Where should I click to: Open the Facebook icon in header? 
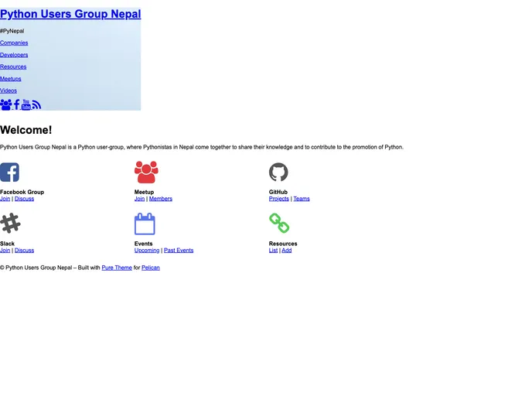(17, 104)
